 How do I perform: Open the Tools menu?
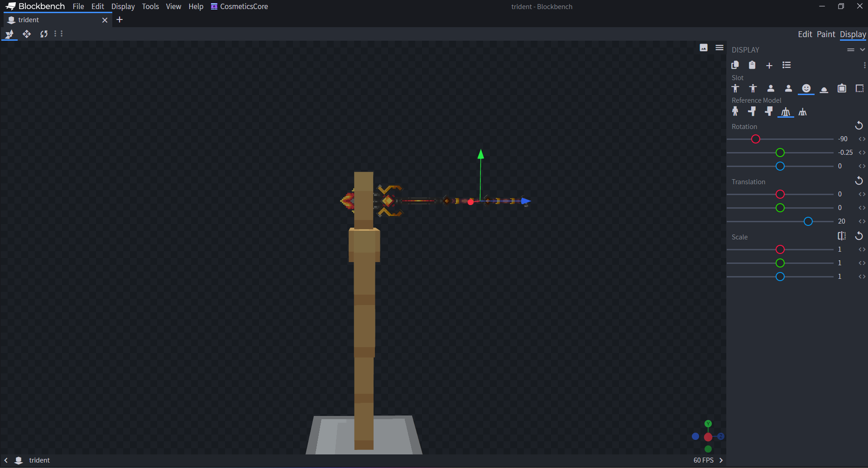coord(150,6)
